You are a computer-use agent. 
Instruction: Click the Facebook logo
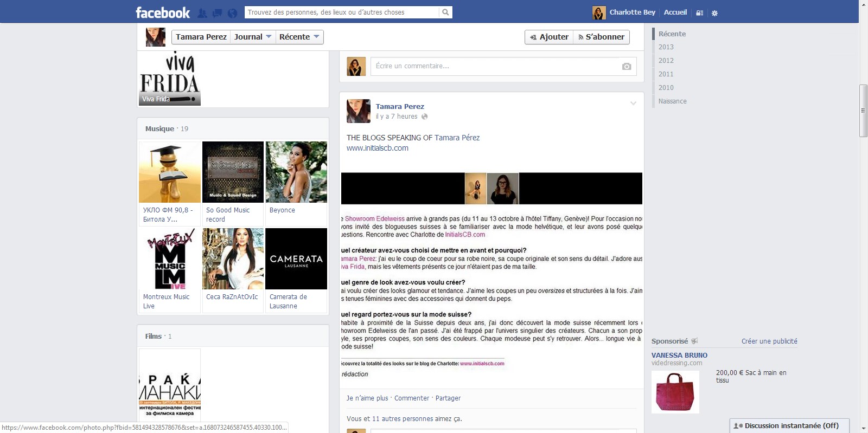[x=163, y=12]
